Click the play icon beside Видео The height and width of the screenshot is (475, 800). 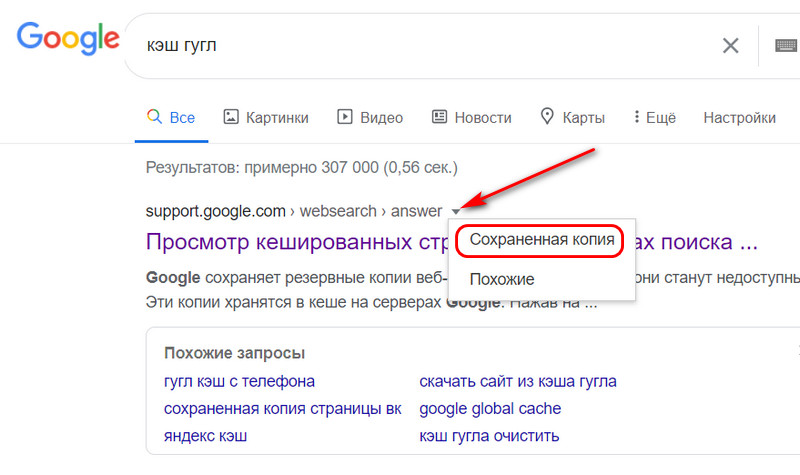coord(345,117)
